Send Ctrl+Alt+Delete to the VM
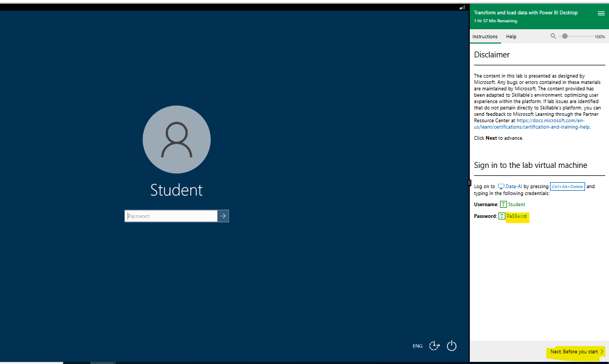This screenshot has width=609, height=364. point(568,187)
